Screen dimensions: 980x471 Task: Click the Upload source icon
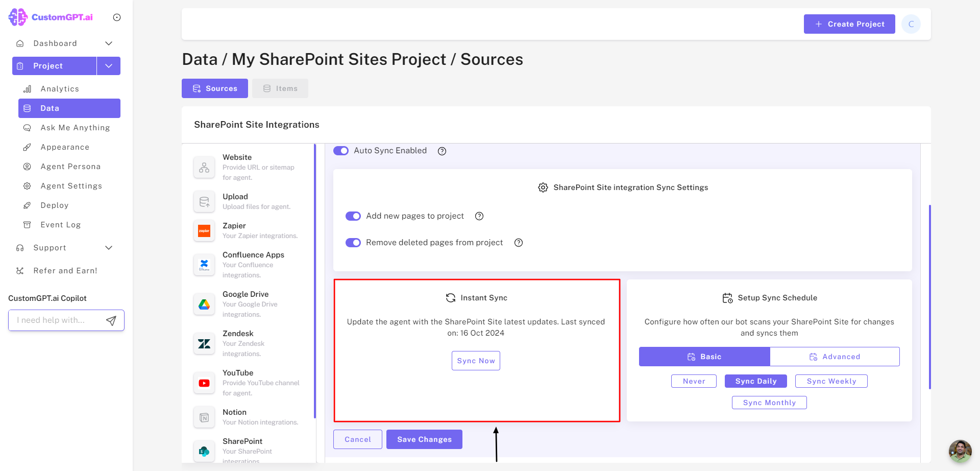[204, 202]
